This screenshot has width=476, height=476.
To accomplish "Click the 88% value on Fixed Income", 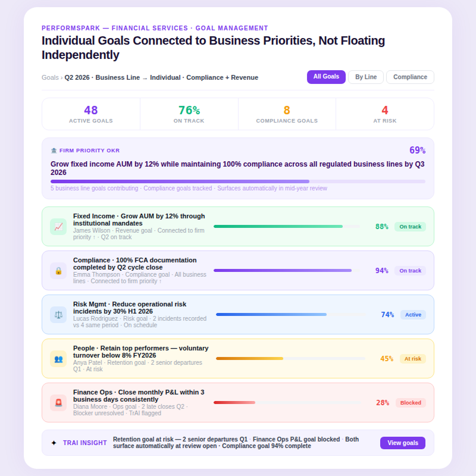I will (381, 227).
